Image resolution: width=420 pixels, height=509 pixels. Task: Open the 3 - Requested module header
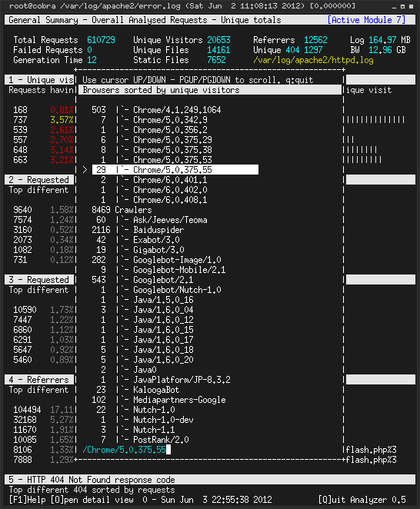click(x=40, y=280)
